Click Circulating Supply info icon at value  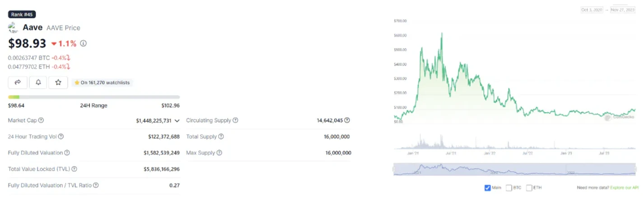[347, 120]
